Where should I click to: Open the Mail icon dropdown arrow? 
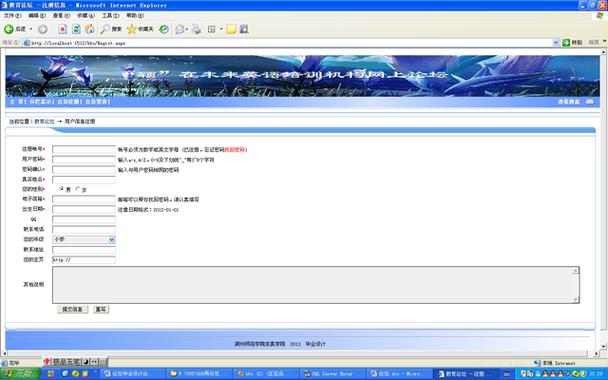coord(187,29)
